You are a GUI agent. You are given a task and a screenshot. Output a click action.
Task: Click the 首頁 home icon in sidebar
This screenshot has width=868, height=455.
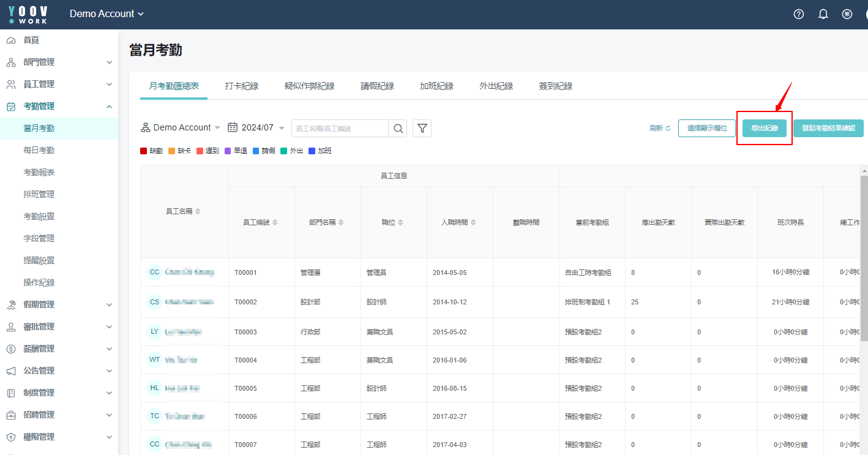point(11,40)
